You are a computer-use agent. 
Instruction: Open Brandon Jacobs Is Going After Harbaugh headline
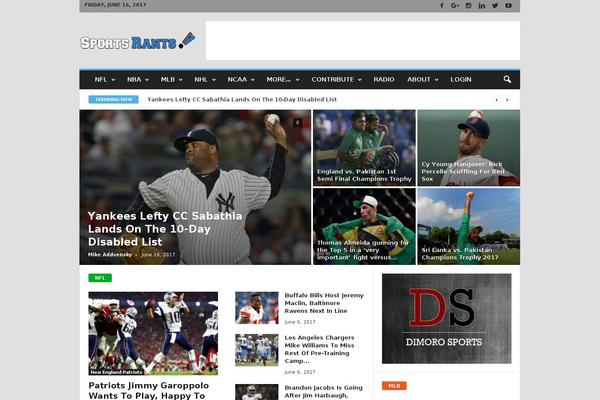[x=323, y=392]
